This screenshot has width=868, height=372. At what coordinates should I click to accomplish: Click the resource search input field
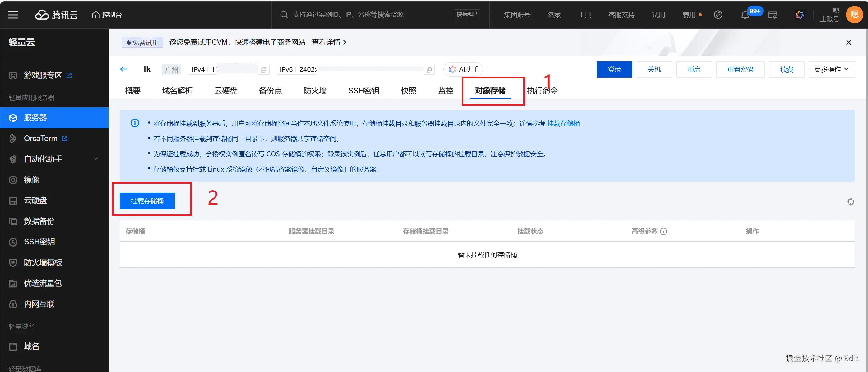pyautogui.click(x=354, y=15)
